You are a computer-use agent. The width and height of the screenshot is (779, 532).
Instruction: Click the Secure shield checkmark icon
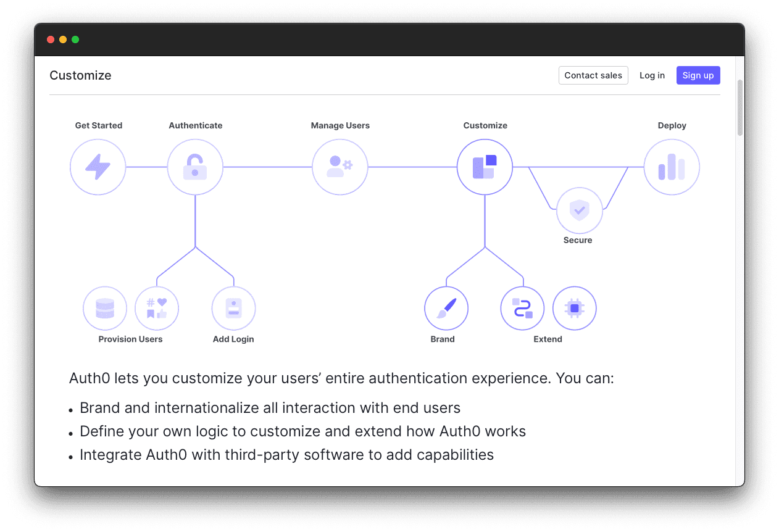point(580,210)
